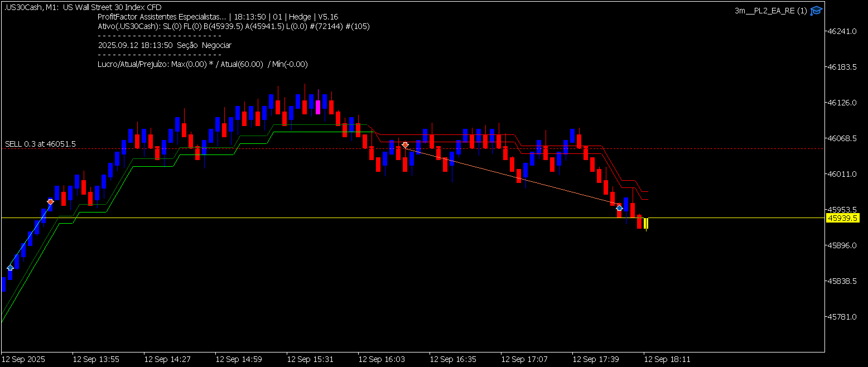
Task: Select the red dashed sell position line
Action: click(x=223, y=149)
